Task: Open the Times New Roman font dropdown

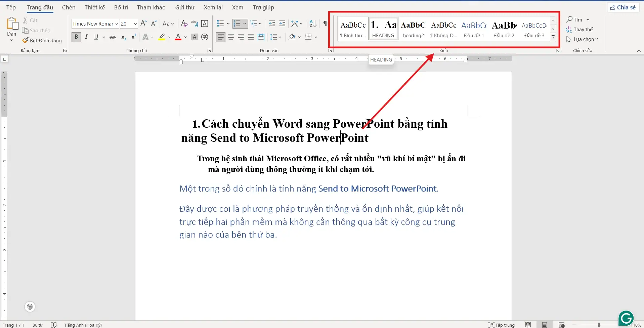Action: (x=117, y=24)
